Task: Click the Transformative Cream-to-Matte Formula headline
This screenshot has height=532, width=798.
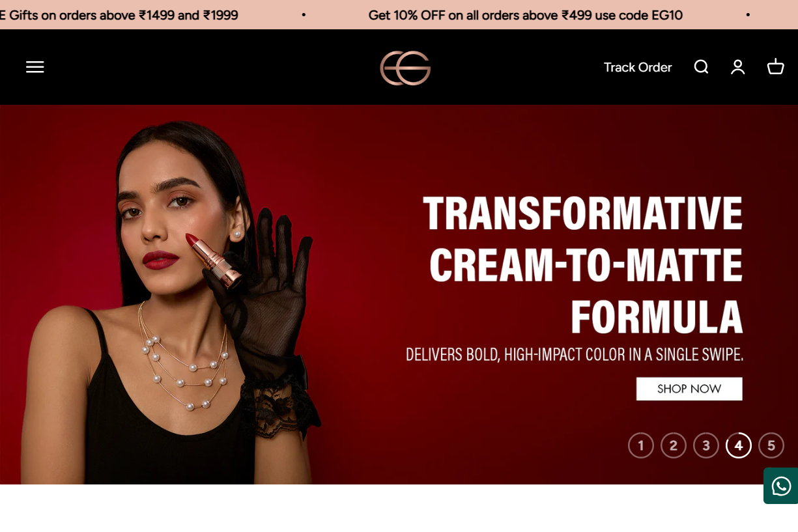Action: [x=584, y=264]
